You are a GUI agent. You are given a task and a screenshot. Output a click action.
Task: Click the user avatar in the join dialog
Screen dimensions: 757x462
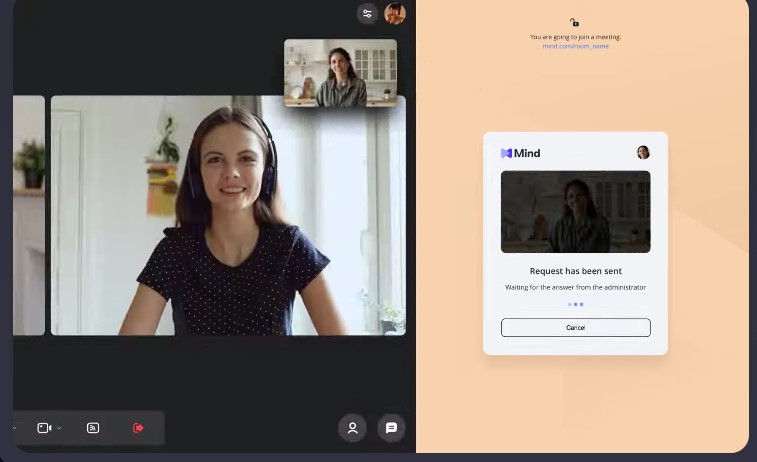pos(643,152)
